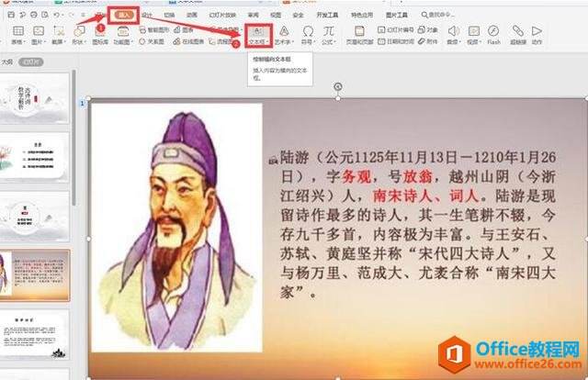This screenshot has width=588, height=380.
Task: Click the 音频 audio speaker icon
Action: pos(454,31)
